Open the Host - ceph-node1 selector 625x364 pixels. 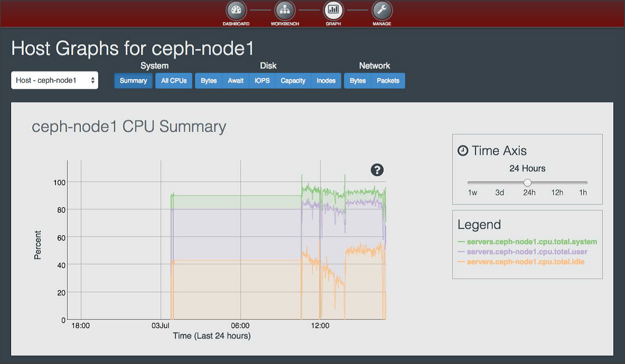[x=54, y=80]
